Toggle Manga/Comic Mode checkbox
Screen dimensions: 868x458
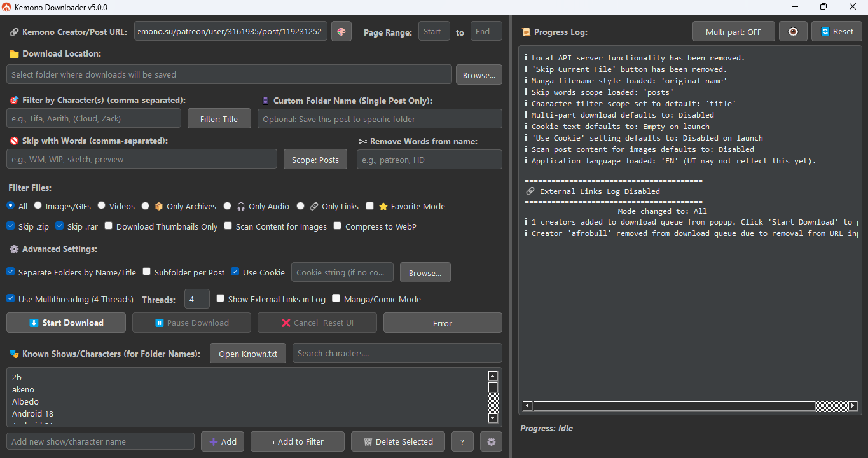[x=337, y=298]
